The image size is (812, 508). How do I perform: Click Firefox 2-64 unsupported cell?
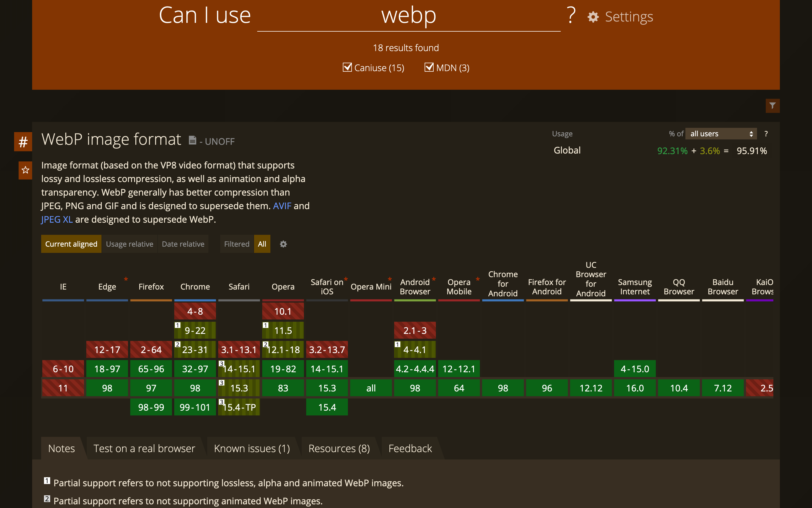(151, 349)
